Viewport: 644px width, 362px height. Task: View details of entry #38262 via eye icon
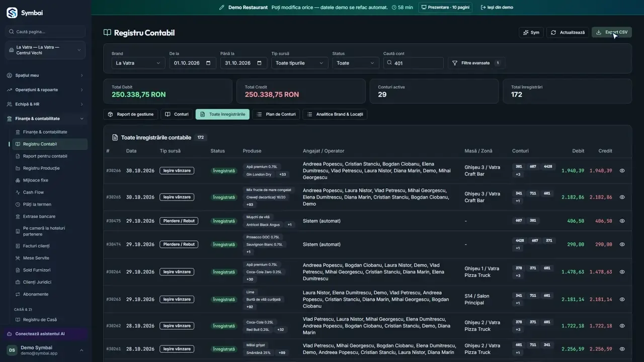(622, 326)
